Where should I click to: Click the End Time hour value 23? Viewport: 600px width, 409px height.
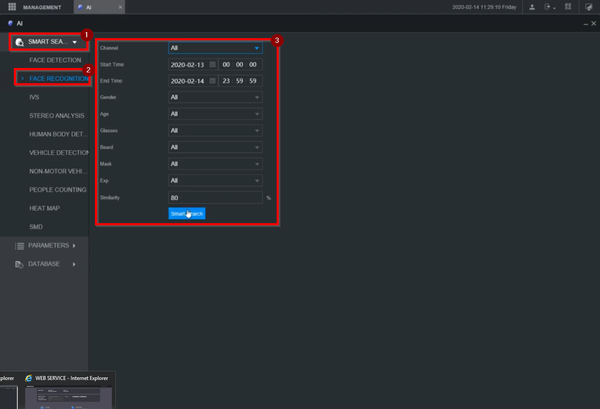(226, 81)
